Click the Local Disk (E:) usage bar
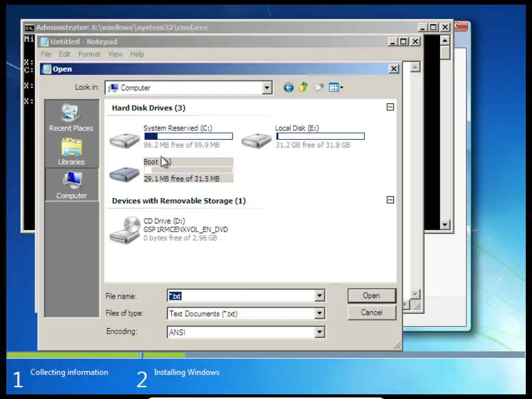The image size is (532, 399). pyautogui.click(x=320, y=137)
